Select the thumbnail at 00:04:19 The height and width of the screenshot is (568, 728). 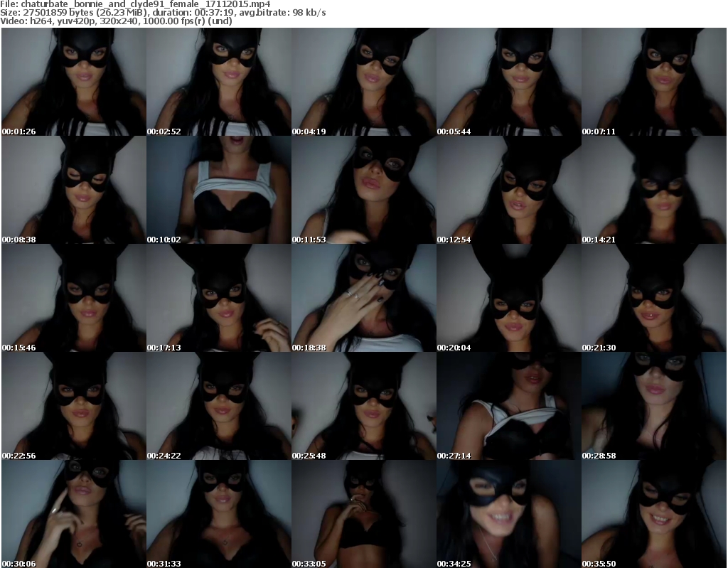click(x=363, y=82)
